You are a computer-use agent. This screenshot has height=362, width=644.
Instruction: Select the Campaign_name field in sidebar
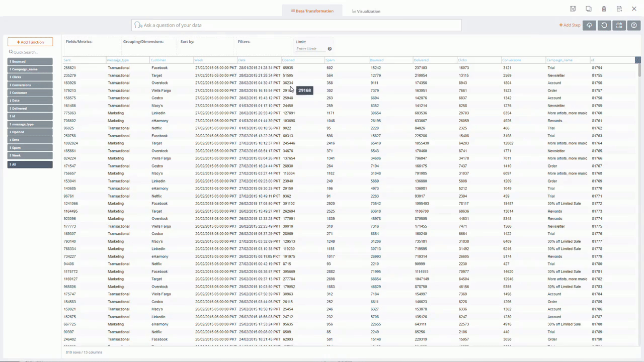[30, 69]
